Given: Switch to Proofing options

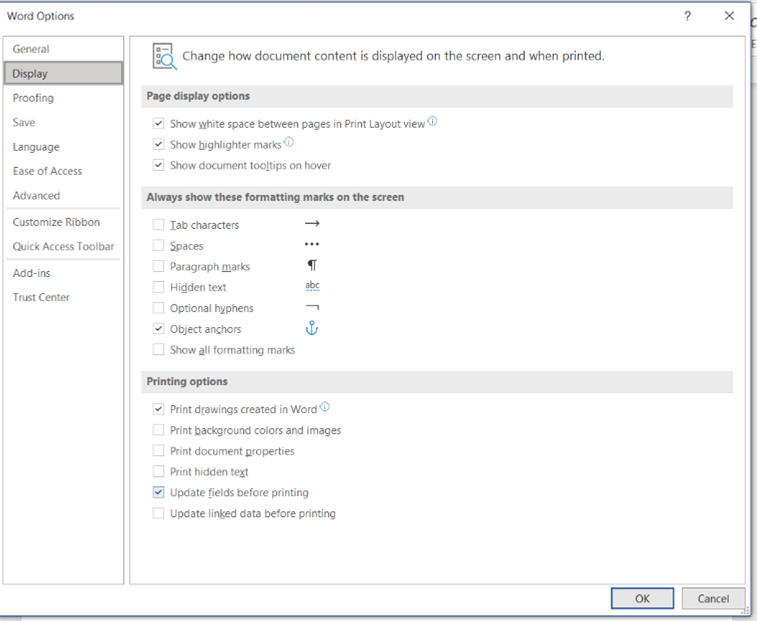Looking at the screenshot, I should 63,98.
